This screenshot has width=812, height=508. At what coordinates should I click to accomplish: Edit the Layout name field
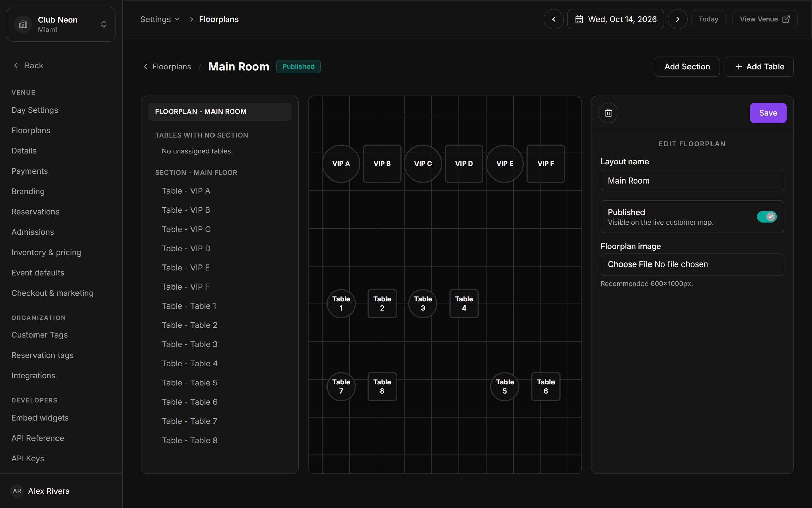click(x=692, y=180)
